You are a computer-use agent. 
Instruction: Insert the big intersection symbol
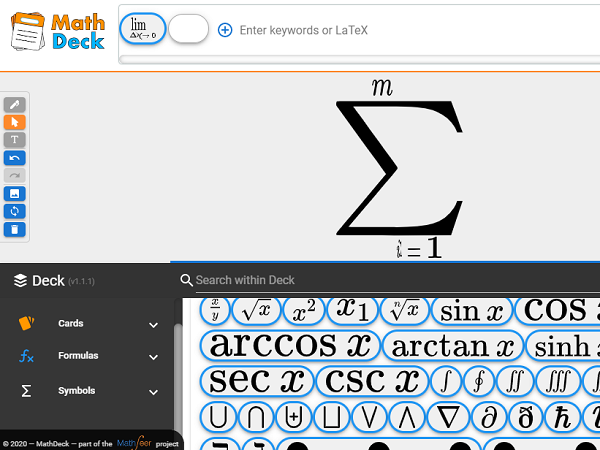click(x=256, y=417)
